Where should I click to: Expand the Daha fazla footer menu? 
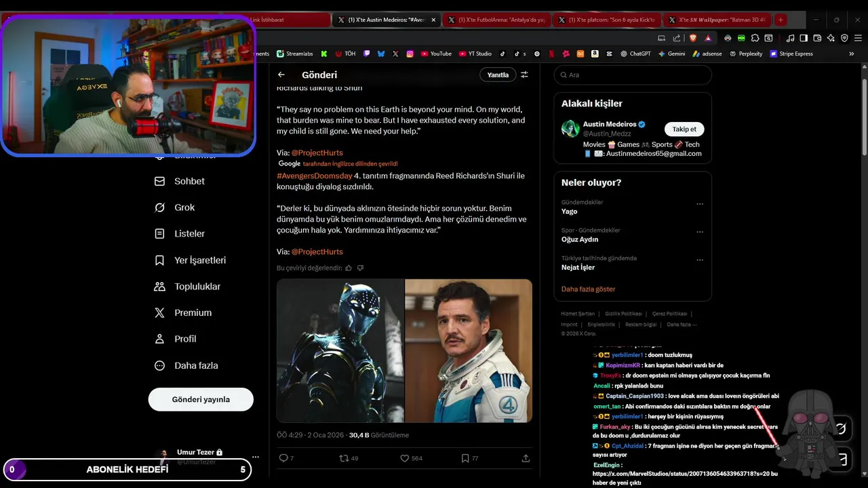(x=682, y=325)
